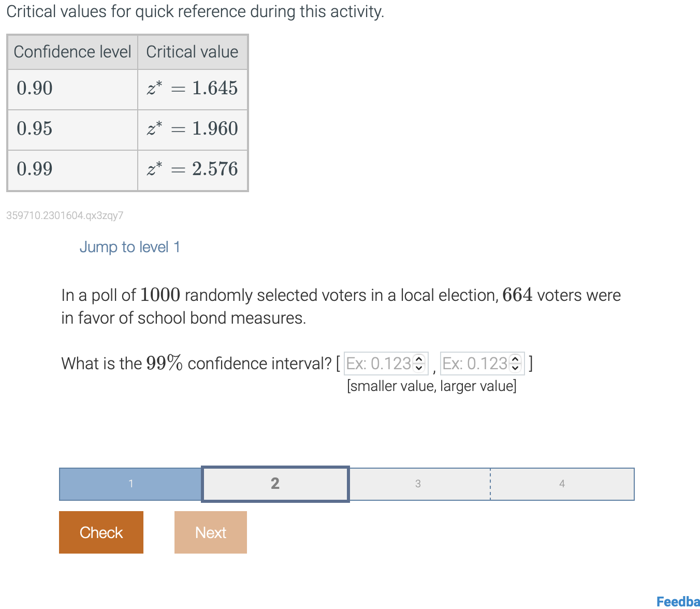Click the Next button

point(210,532)
